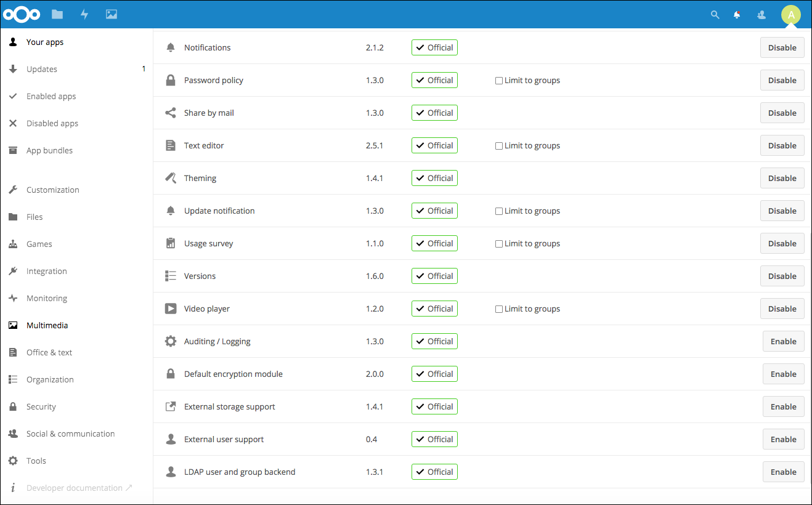The image size is (812, 505).
Task: Toggle Limit to groups for Text editor
Action: [499, 146]
